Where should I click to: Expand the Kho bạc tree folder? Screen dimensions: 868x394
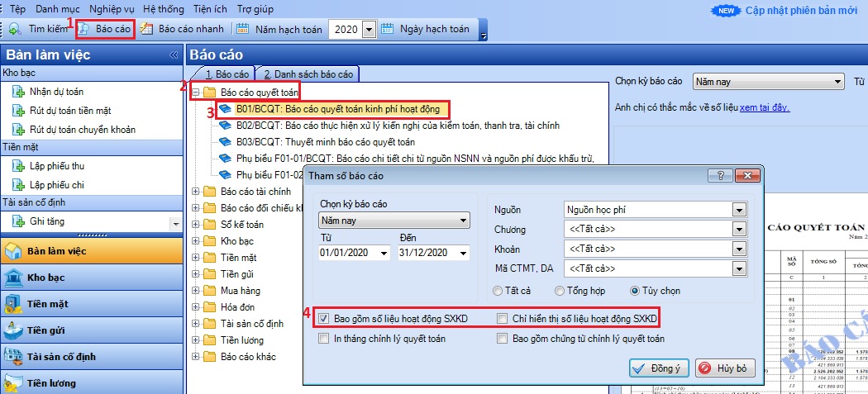coord(195,241)
